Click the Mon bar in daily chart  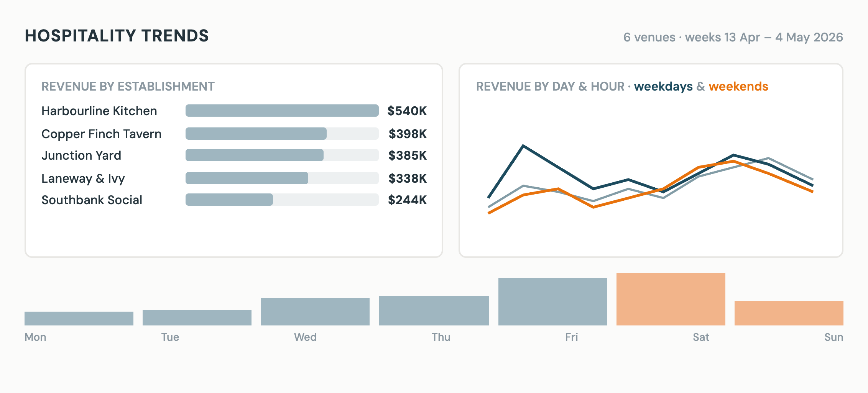click(79, 319)
